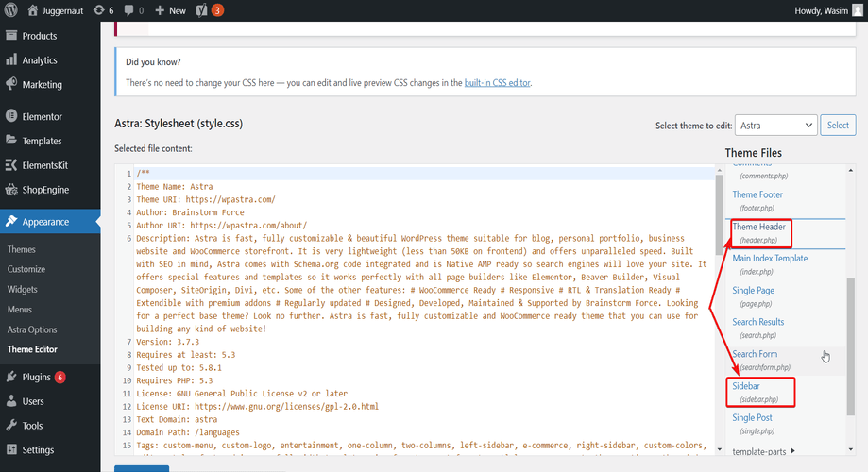The image size is (868, 472).
Task: Follow the built-in CSS editor link
Action: pyautogui.click(x=497, y=83)
